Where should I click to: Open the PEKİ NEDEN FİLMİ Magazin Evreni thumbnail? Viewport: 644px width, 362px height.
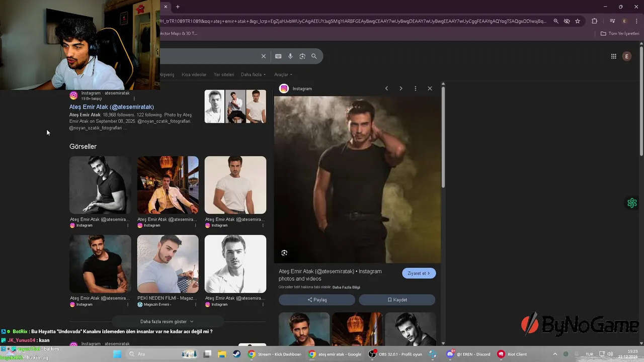[x=168, y=263]
